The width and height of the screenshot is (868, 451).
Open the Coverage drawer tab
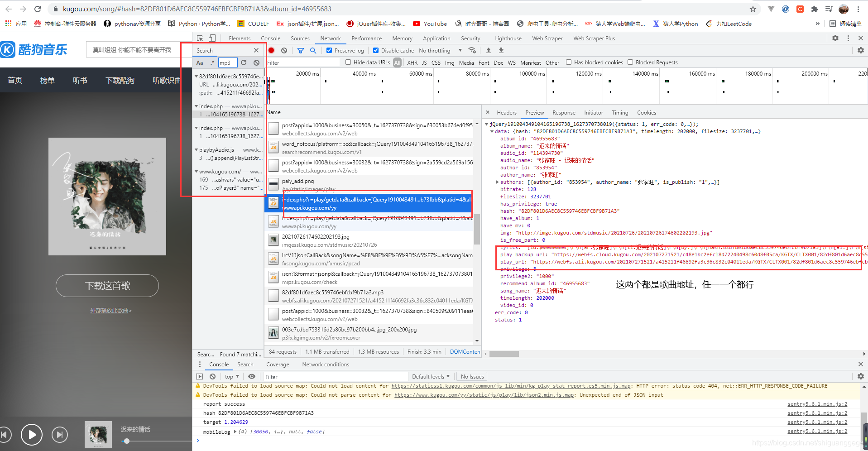(278, 364)
